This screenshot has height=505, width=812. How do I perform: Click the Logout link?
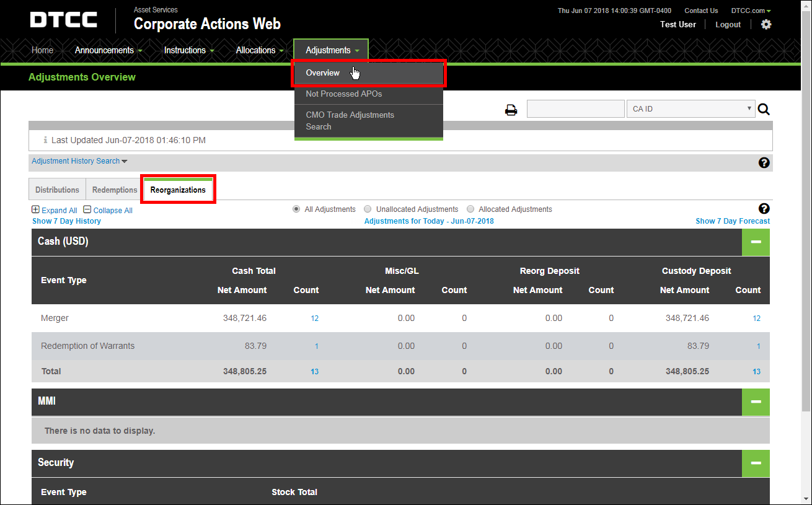point(728,25)
